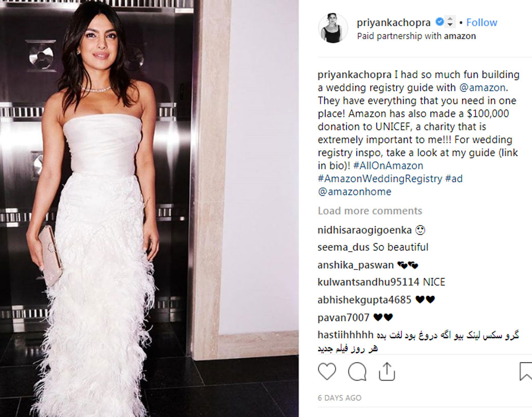
Task: Open the comment speech bubble icon
Action: (x=357, y=372)
